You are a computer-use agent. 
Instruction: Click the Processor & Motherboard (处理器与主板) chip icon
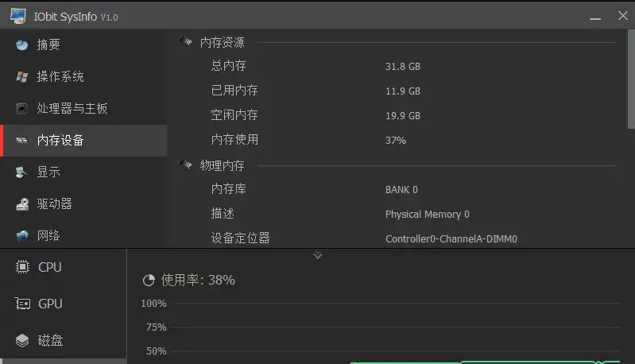point(22,109)
